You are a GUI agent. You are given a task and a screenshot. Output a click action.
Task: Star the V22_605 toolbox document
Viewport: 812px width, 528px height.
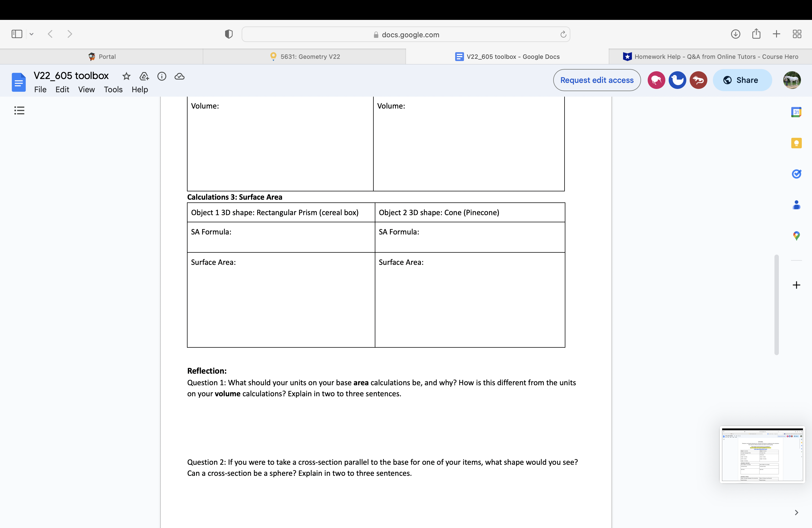tap(126, 76)
